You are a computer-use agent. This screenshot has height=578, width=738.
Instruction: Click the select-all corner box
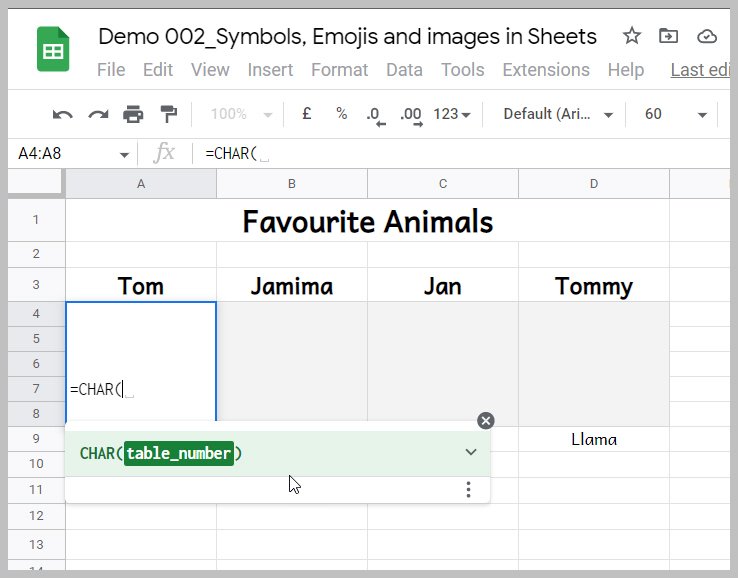[35, 182]
